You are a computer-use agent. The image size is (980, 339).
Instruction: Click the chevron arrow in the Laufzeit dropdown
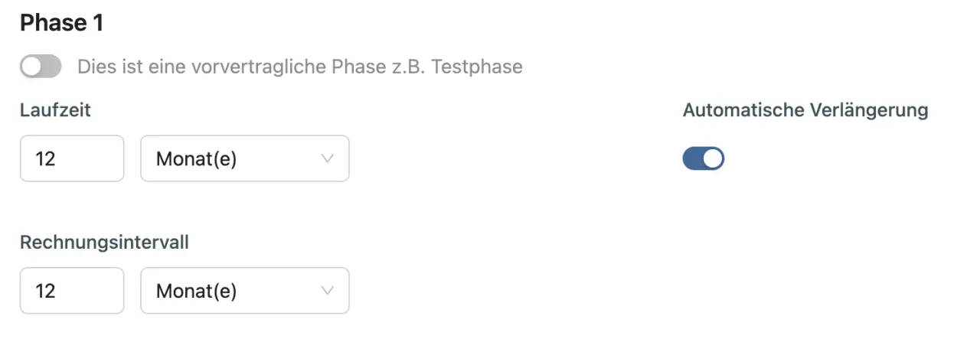pyautogui.click(x=328, y=159)
